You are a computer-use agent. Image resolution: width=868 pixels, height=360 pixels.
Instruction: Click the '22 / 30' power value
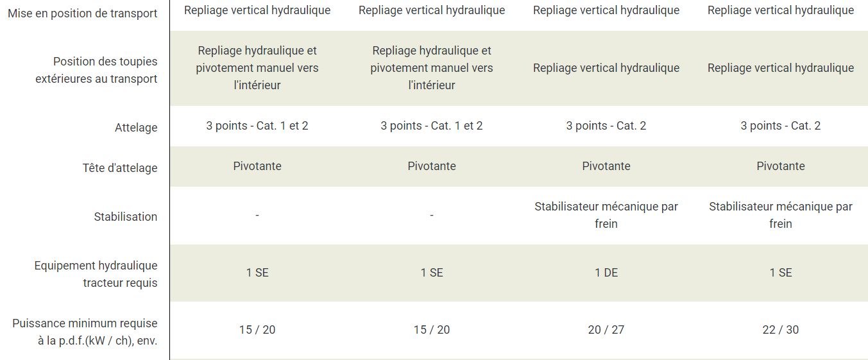tap(781, 330)
